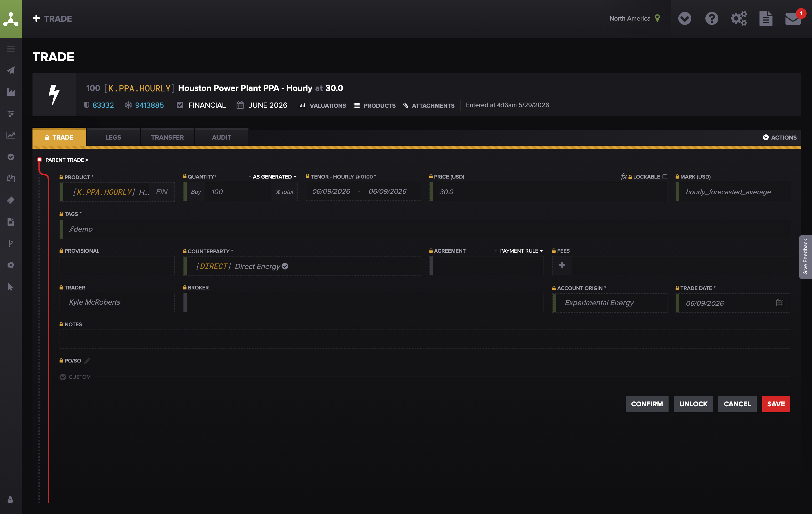Image resolution: width=812 pixels, height=514 pixels.
Task: Open the Trade Date calendar picker
Action: tap(780, 303)
